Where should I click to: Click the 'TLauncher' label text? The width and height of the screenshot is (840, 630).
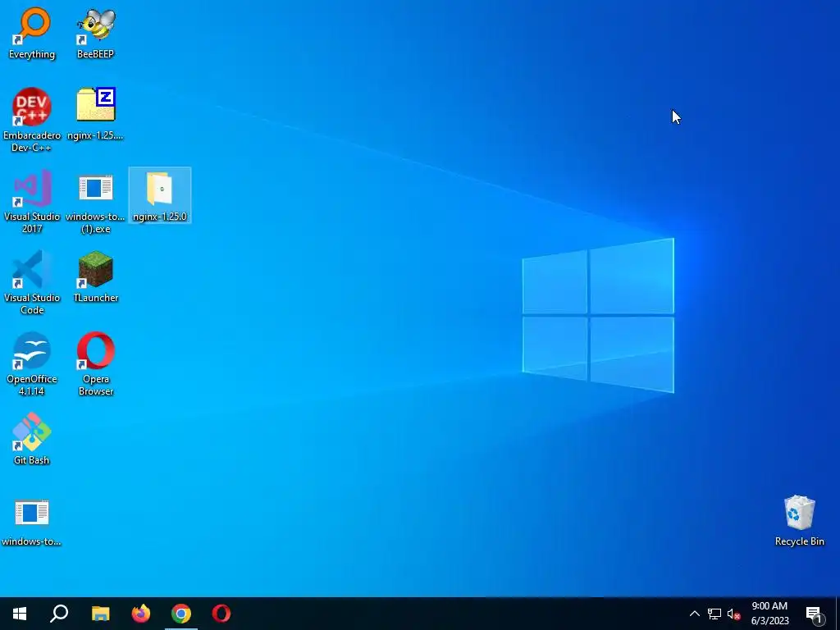[95, 298]
